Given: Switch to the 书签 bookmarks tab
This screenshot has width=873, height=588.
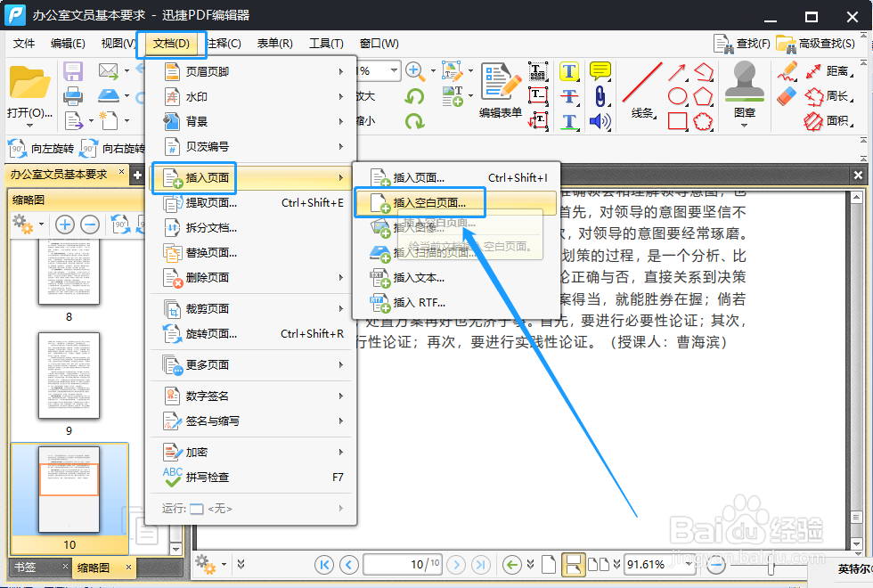Looking at the screenshot, I should pos(26,568).
